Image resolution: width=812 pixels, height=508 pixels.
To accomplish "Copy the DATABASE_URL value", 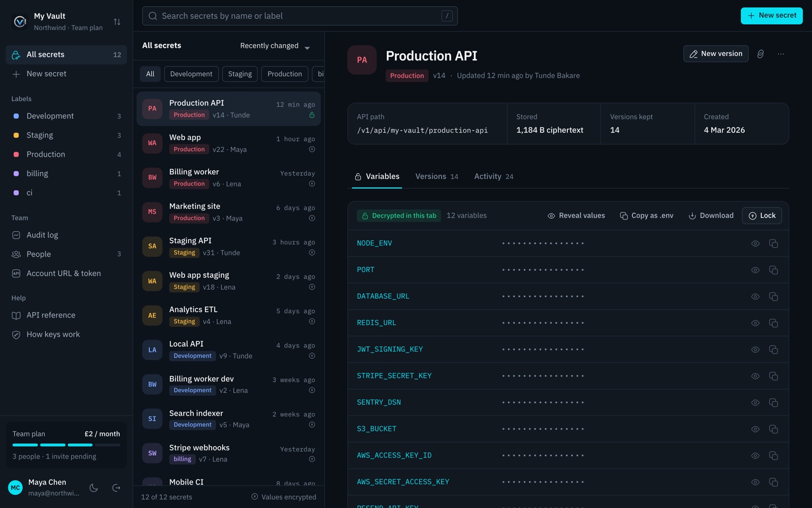I will [x=773, y=296].
